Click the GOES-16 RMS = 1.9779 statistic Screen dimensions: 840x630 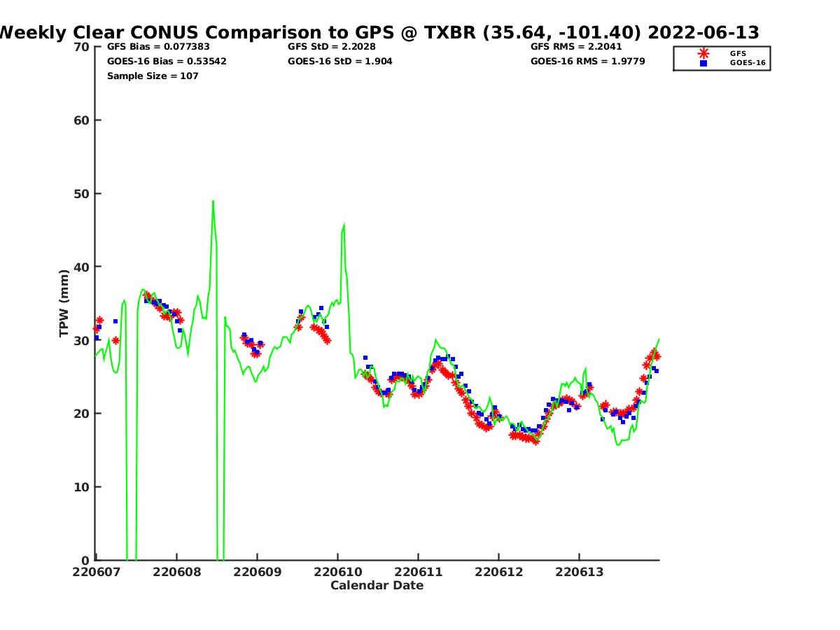point(588,62)
